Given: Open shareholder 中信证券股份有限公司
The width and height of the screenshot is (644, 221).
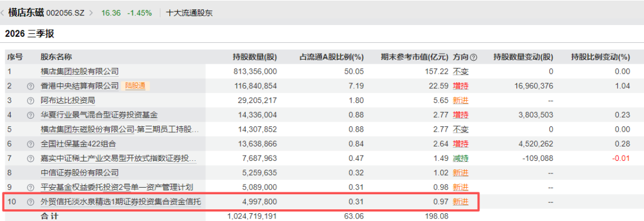Looking at the screenshot, I should point(80,173).
